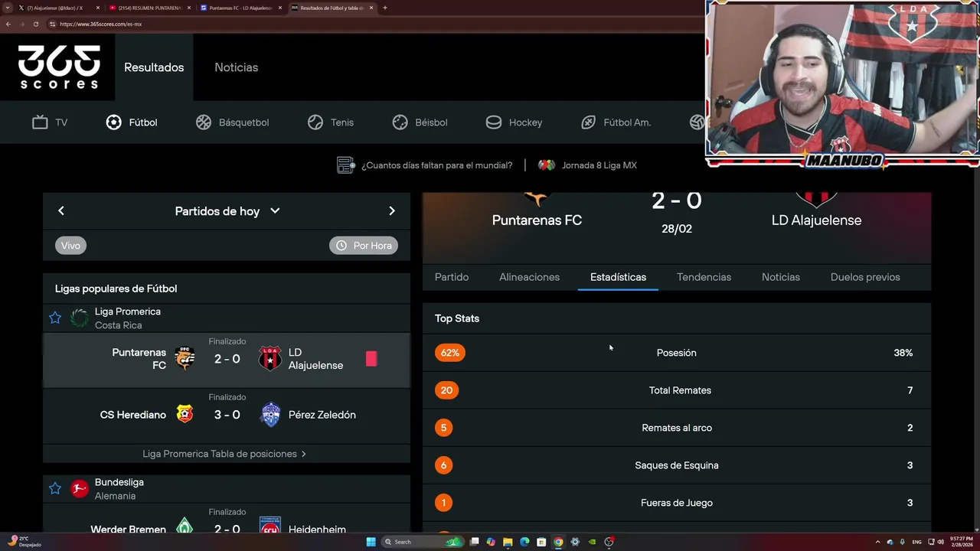This screenshot has height=551, width=980.
Task: Click the Fueras de Juego stat label
Action: point(677,503)
